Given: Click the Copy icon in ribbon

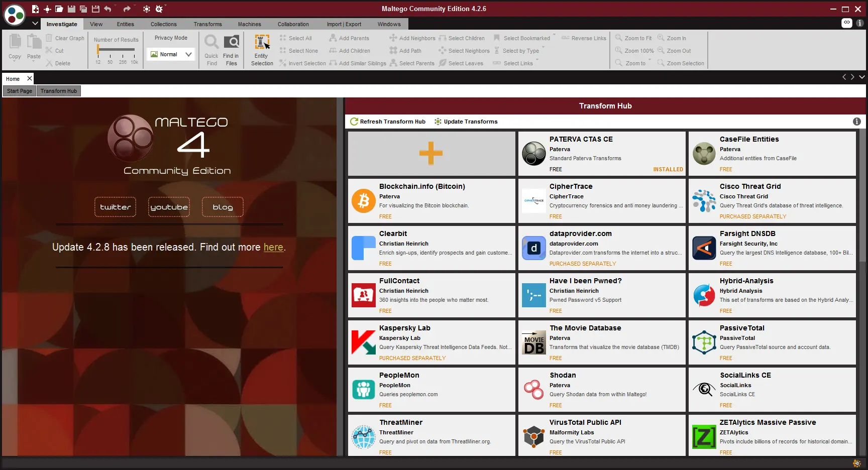Looking at the screenshot, I should pyautogui.click(x=15, y=42).
